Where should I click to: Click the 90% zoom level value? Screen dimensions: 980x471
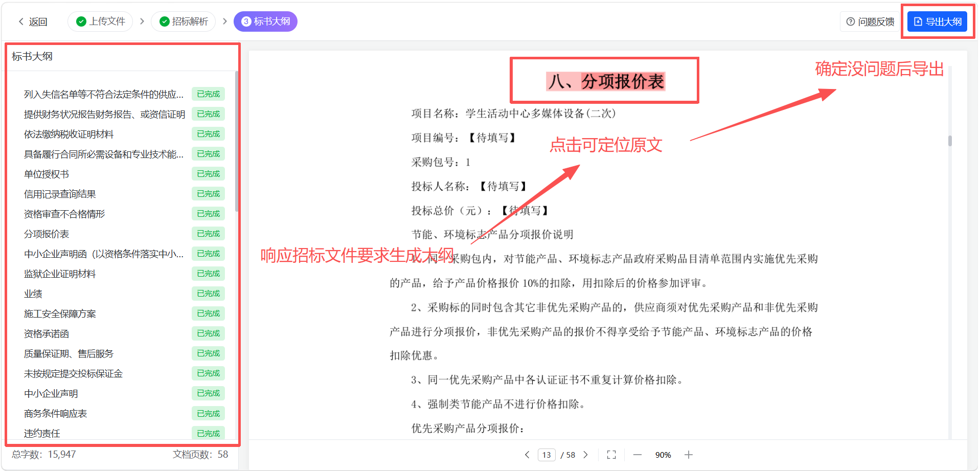(663, 455)
